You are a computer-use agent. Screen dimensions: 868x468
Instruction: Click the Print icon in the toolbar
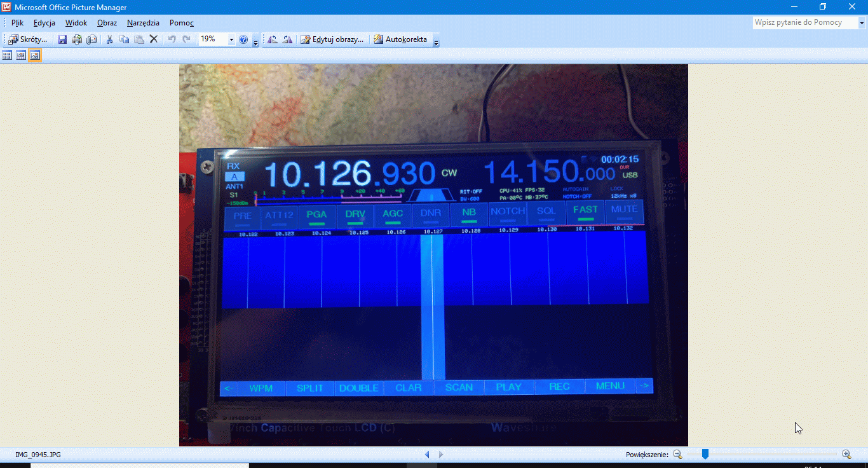click(x=77, y=39)
